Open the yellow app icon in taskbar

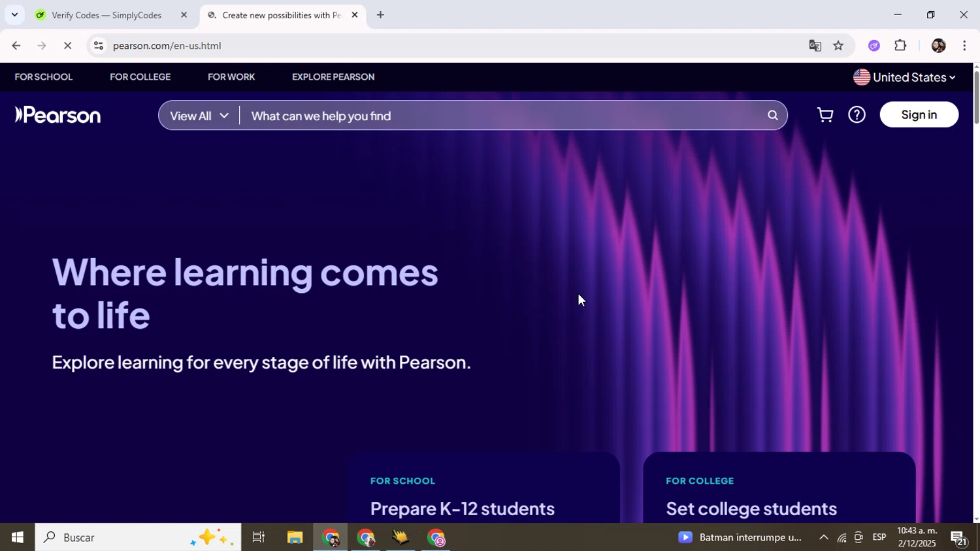(400, 537)
